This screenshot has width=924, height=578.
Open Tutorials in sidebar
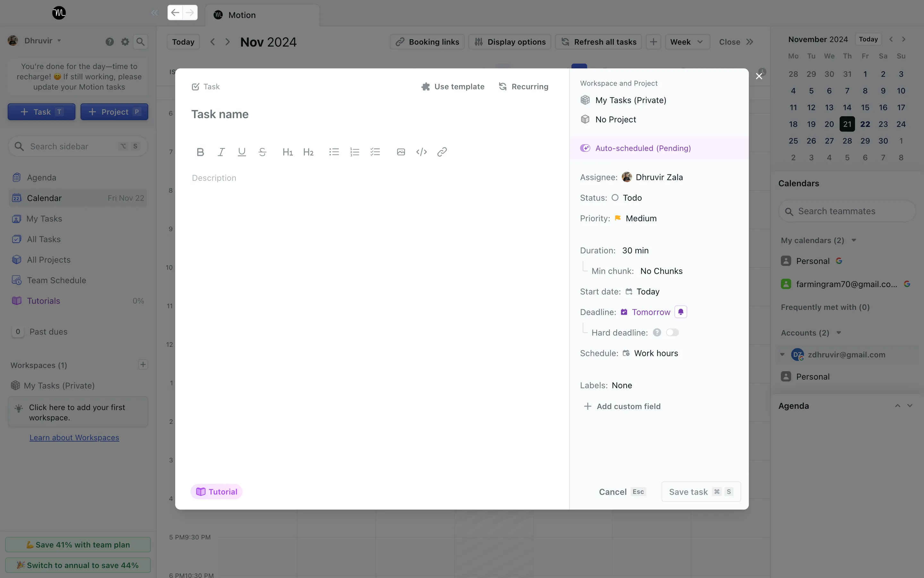78,301
